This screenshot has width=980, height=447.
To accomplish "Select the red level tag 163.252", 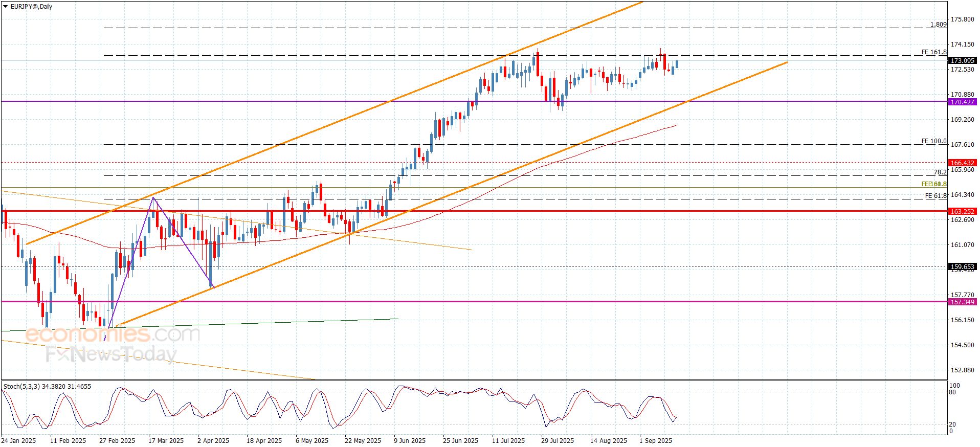I will (962, 211).
